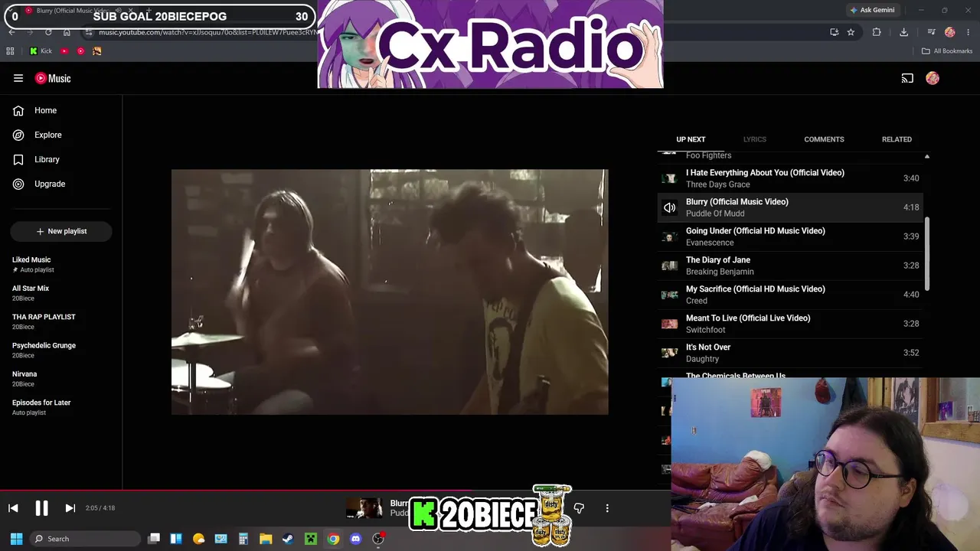980x551 pixels.
Task: Bookmark this page with the star icon
Action: click(x=851, y=32)
